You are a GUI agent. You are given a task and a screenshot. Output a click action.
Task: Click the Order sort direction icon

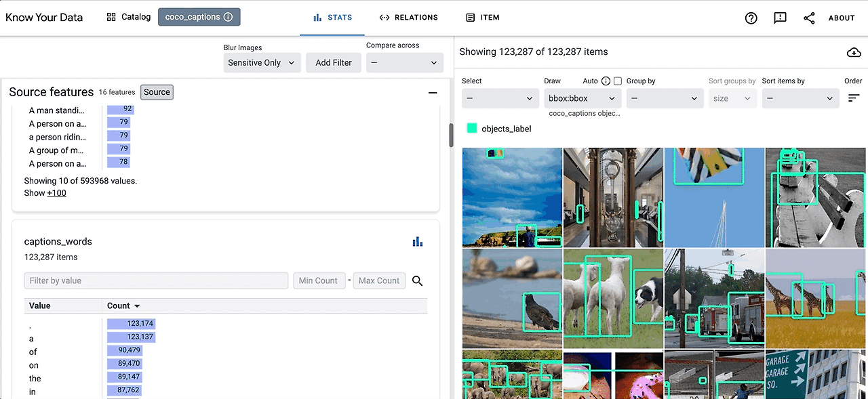click(x=854, y=98)
